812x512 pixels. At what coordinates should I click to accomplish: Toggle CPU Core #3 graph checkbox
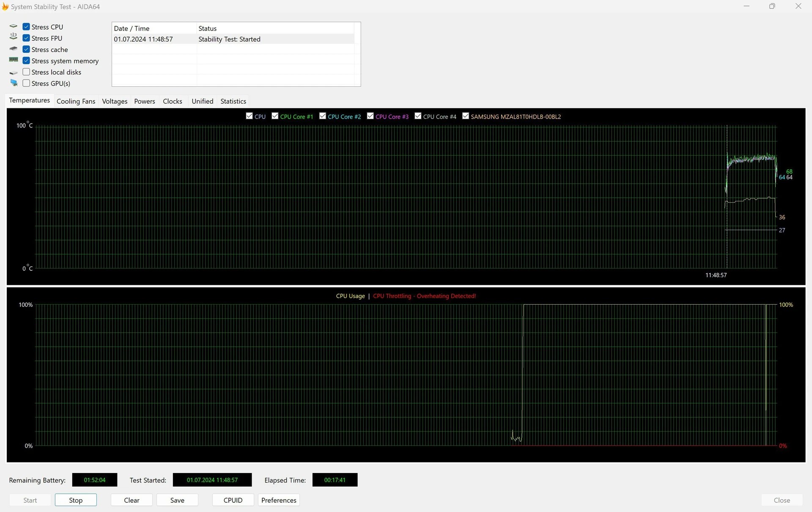(370, 116)
